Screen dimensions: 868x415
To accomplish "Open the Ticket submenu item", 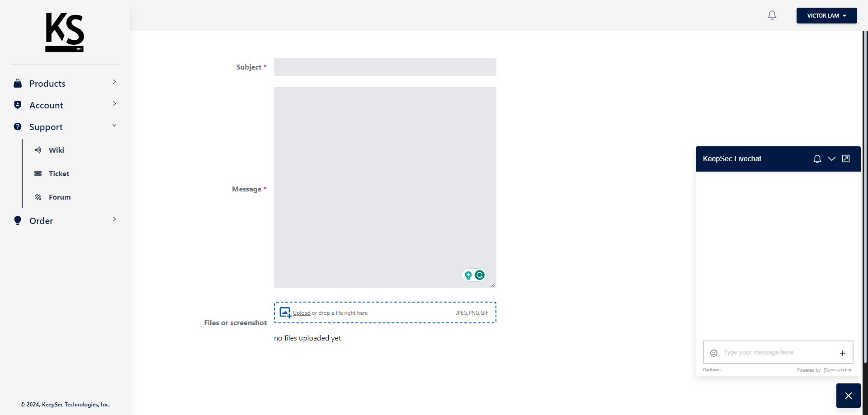I will click(59, 173).
